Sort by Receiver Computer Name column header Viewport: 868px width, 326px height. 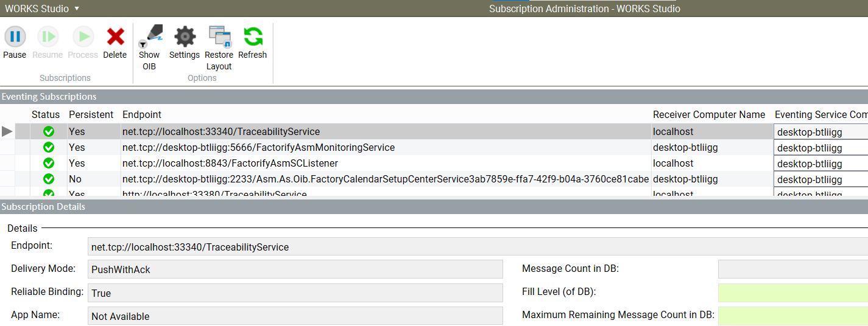tap(709, 114)
